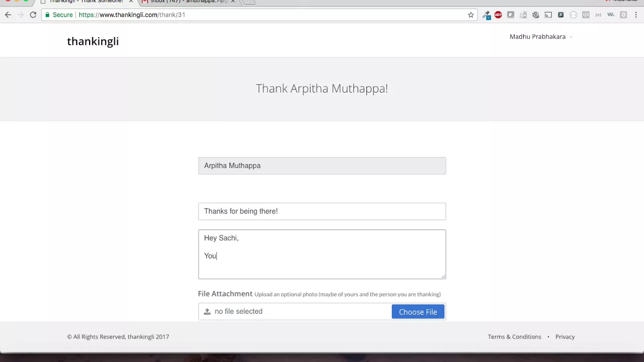
Task: Close the thankingli browser tab
Action: coord(131,2)
